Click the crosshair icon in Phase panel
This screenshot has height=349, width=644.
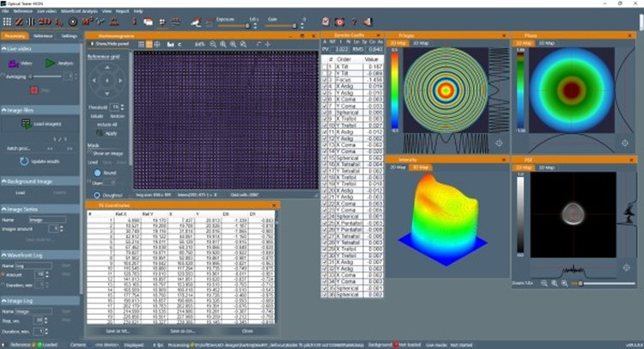(x=625, y=143)
